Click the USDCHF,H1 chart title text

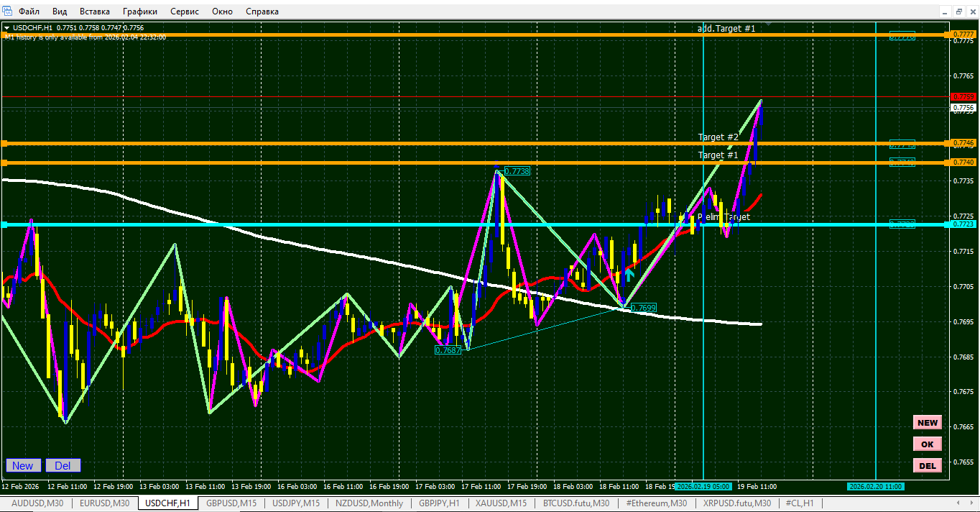click(x=33, y=28)
